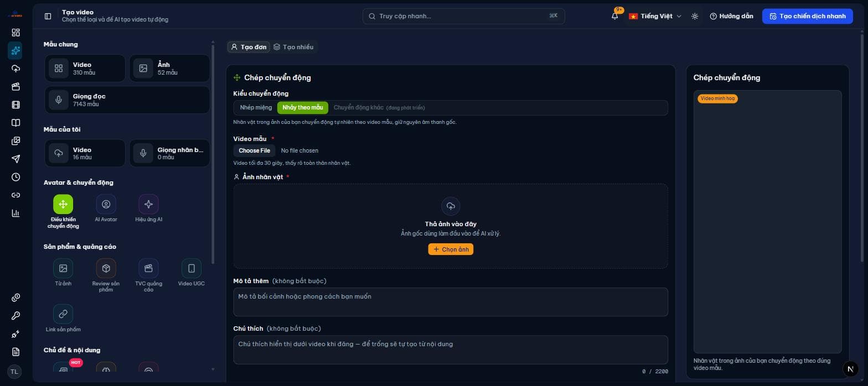Open the Giọng đọc 7143 mẫu card
Screen dimensions: 868x386
coord(127,100)
